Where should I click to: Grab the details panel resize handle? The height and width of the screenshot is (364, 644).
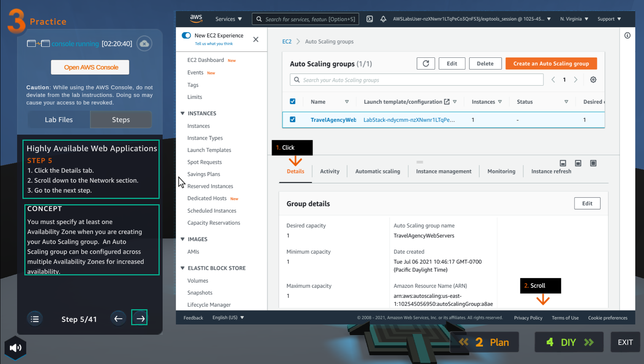(420, 162)
